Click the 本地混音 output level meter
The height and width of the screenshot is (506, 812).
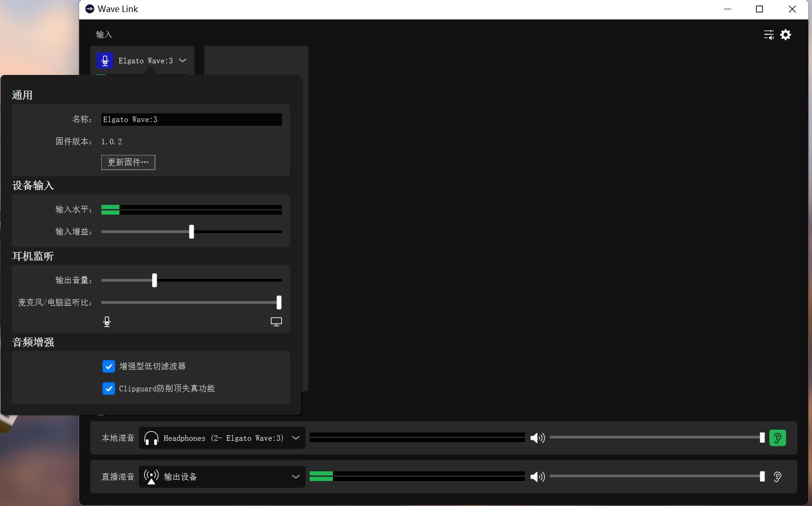(x=417, y=438)
